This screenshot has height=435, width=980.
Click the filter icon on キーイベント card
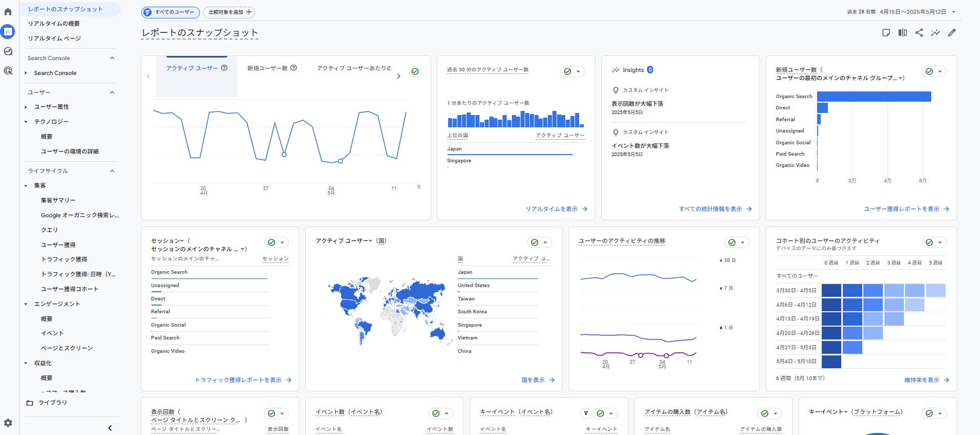pyautogui.click(x=586, y=413)
